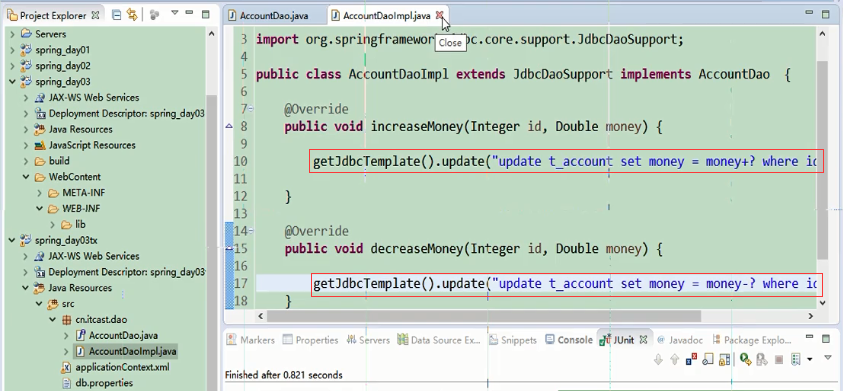Open the Properties tab
Viewport: 843px width, 391px height.
[x=311, y=340]
